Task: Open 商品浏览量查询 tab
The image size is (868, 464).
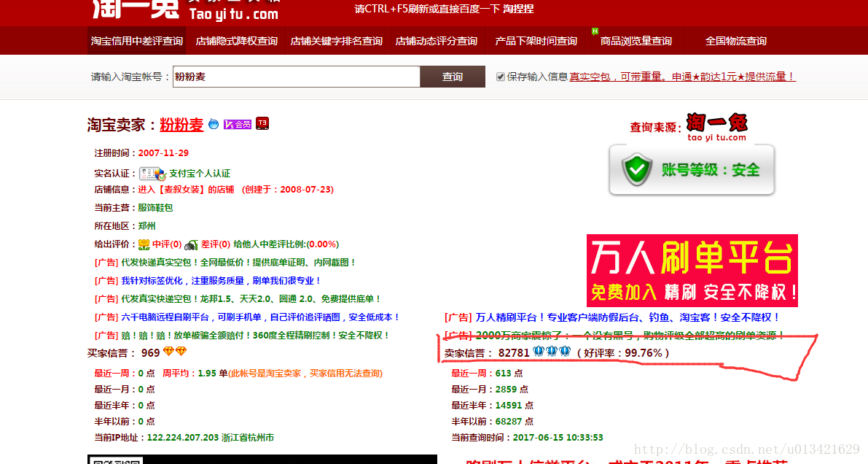Action: 636,41
